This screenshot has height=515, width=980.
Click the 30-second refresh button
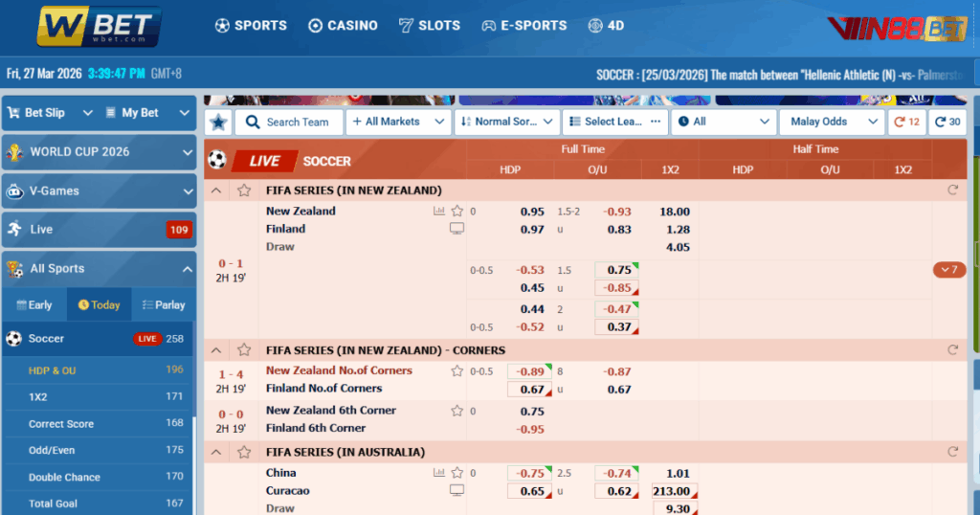tap(947, 122)
